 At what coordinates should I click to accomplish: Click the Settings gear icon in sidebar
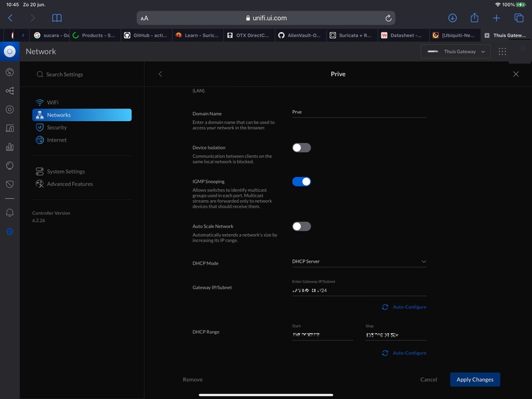[x=9, y=231]
